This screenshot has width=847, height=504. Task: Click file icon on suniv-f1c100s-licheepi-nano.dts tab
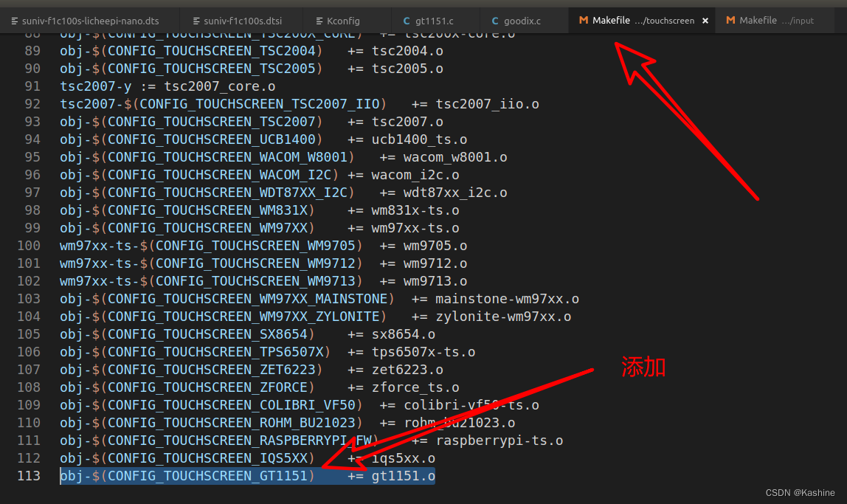[15, 21]
